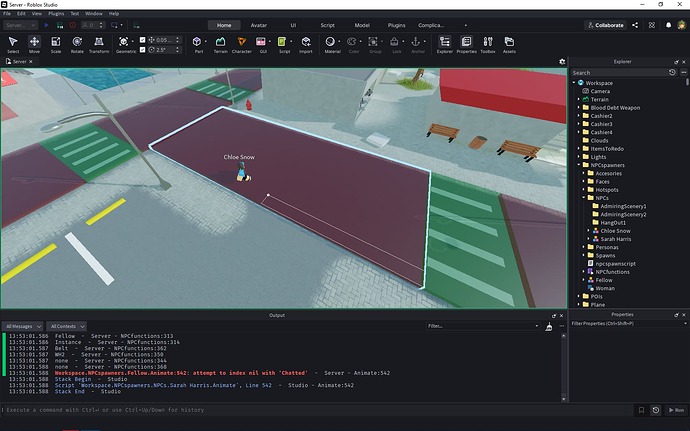Open viewport settings gear
The image size is (690, 431).
click(x=562, y=62)
